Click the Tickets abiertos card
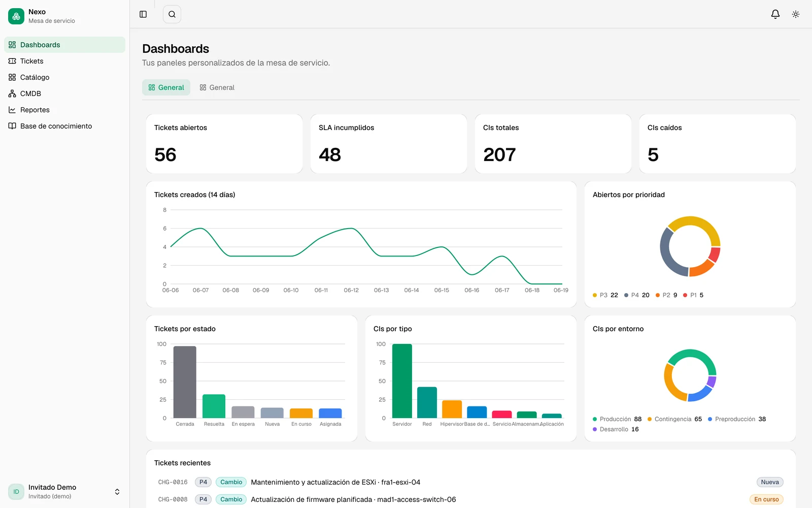Screen dimensions: 812x508 tap(224, 144)
